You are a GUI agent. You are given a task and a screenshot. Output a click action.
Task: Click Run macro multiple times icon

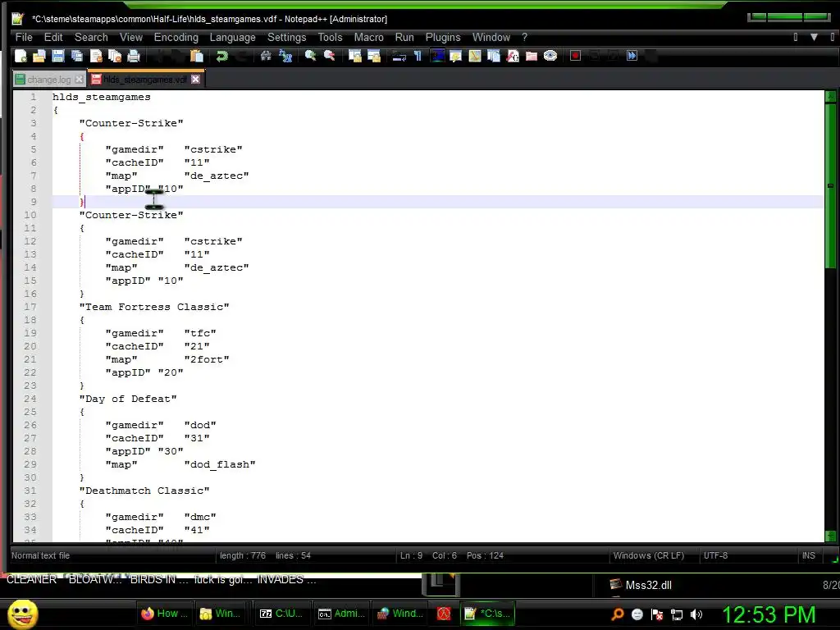pyautogui.click(x=632, y=56)
